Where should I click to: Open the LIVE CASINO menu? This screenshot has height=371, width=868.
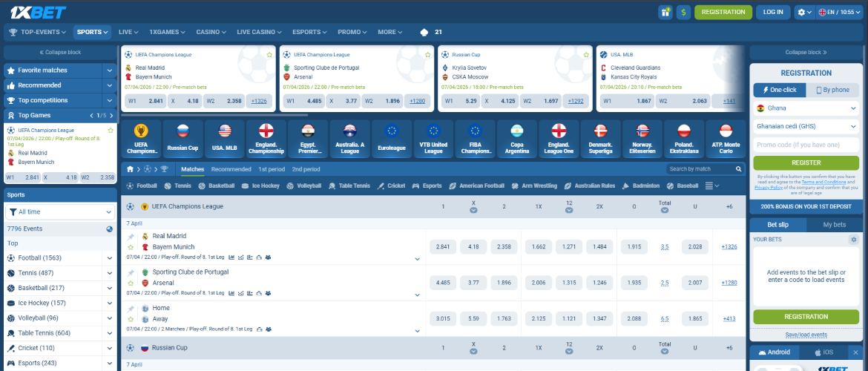pyautogui.click(x=259, y=32)
